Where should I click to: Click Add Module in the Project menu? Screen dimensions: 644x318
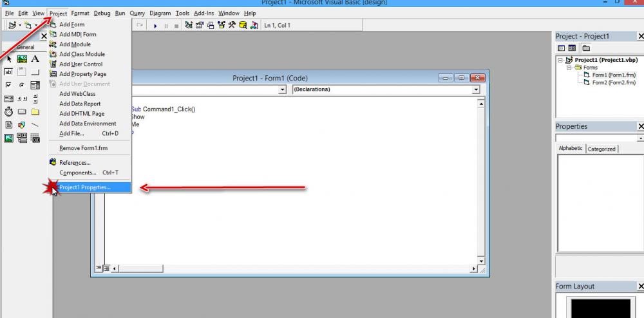point(75,44)
